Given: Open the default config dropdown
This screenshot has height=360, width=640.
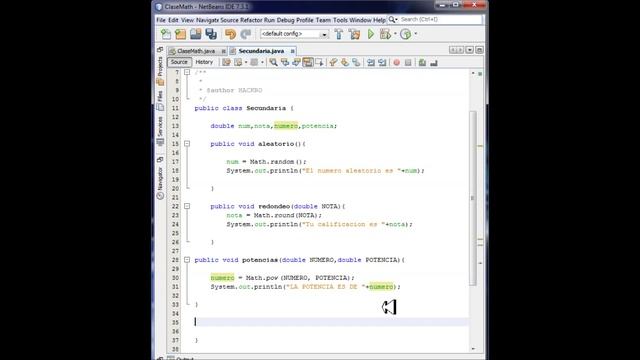Looking at the screenshot, I should point(324,34).
